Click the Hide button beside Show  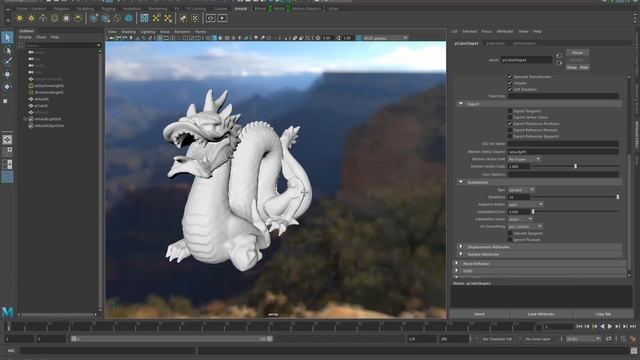point(584,67)
